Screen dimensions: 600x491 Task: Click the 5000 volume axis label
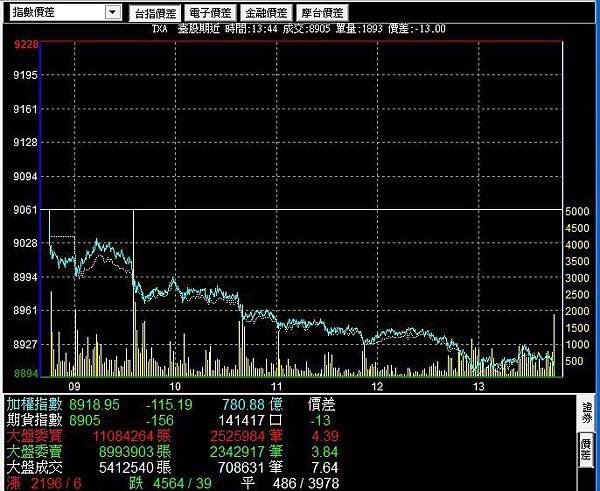tap(577, 211)
